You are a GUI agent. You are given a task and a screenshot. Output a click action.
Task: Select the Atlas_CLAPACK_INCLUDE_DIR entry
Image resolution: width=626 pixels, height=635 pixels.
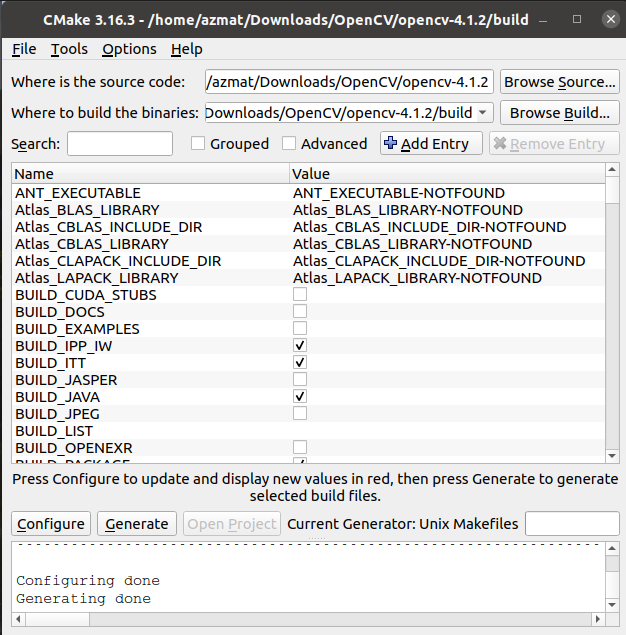[x=118, y=261]
